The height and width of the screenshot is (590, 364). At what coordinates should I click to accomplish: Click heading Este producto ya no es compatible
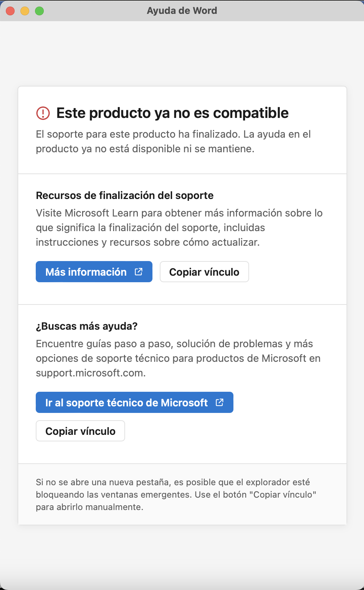173,113
